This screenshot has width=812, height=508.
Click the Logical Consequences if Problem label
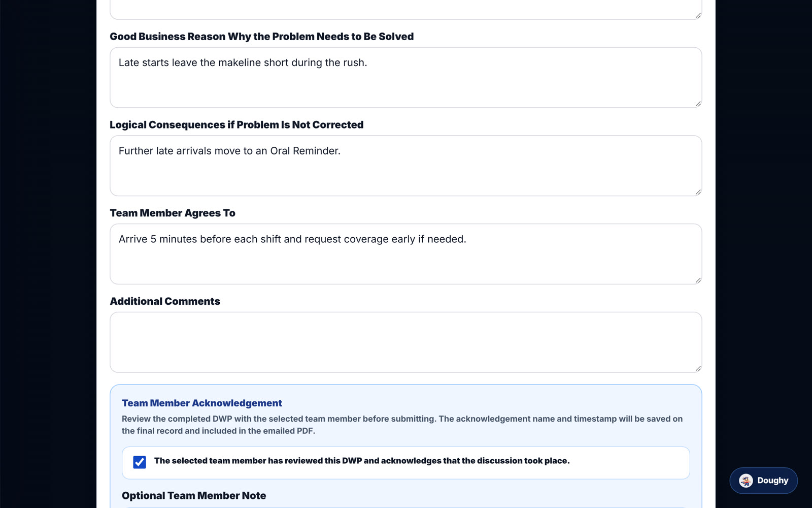point(236,124)
